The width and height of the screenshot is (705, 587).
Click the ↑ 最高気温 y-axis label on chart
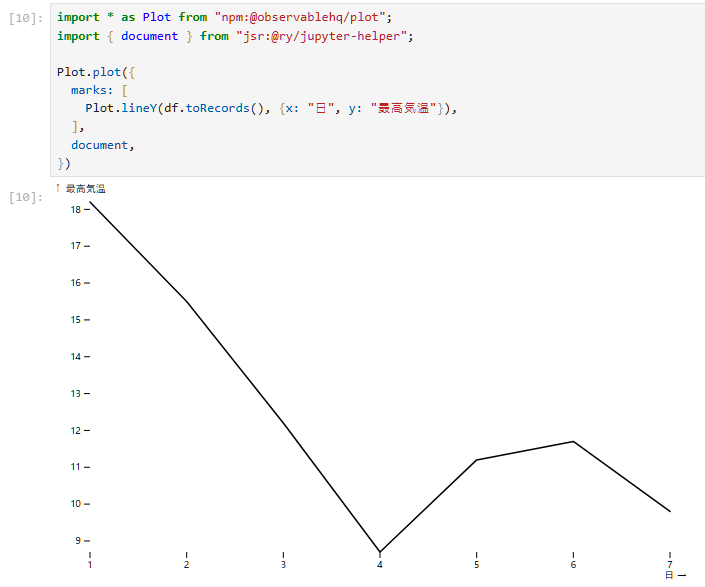tap(80, 189)
